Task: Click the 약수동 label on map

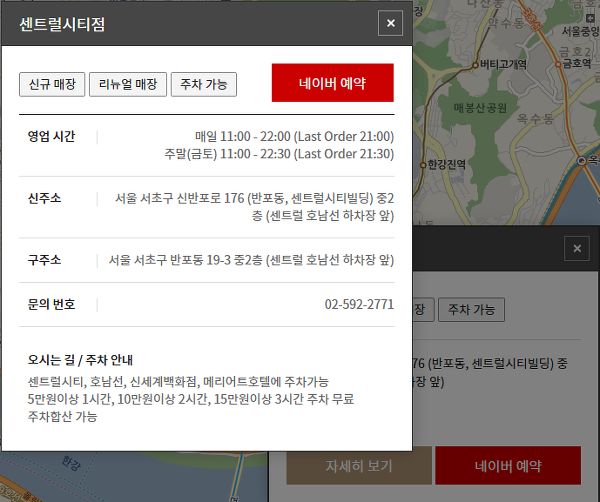Action: tap(505, 24)
